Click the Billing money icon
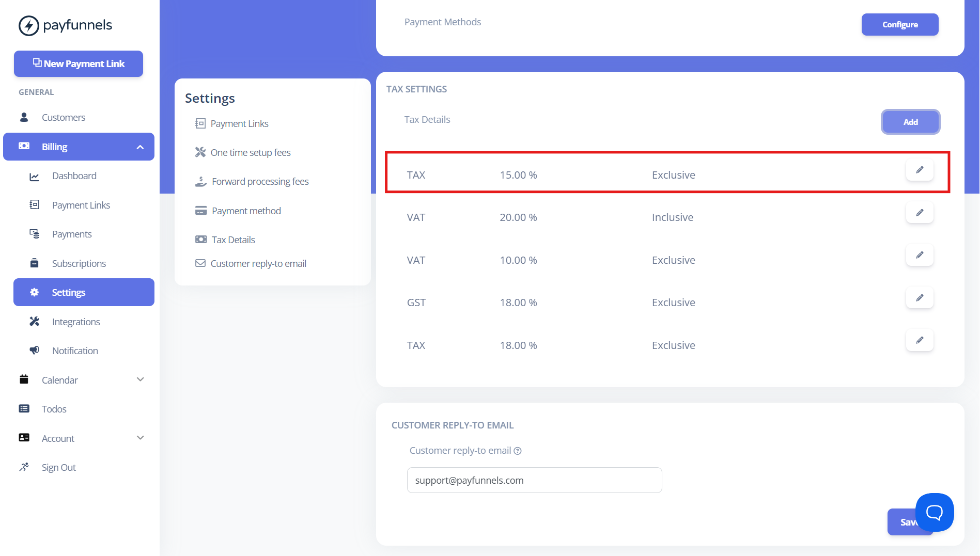This screenshot has height=556, width=980. (x=24, y=146)
